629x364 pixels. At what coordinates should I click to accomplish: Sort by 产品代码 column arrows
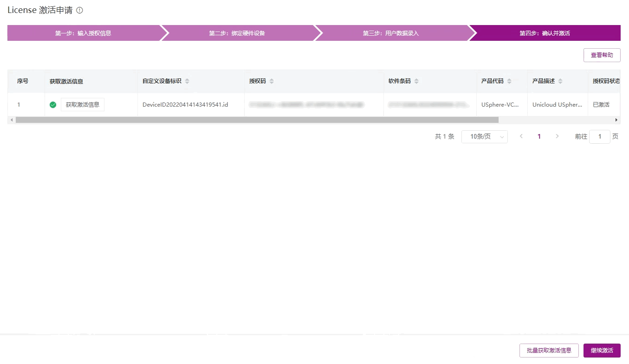pyautogui.click(x=509, y=81)
